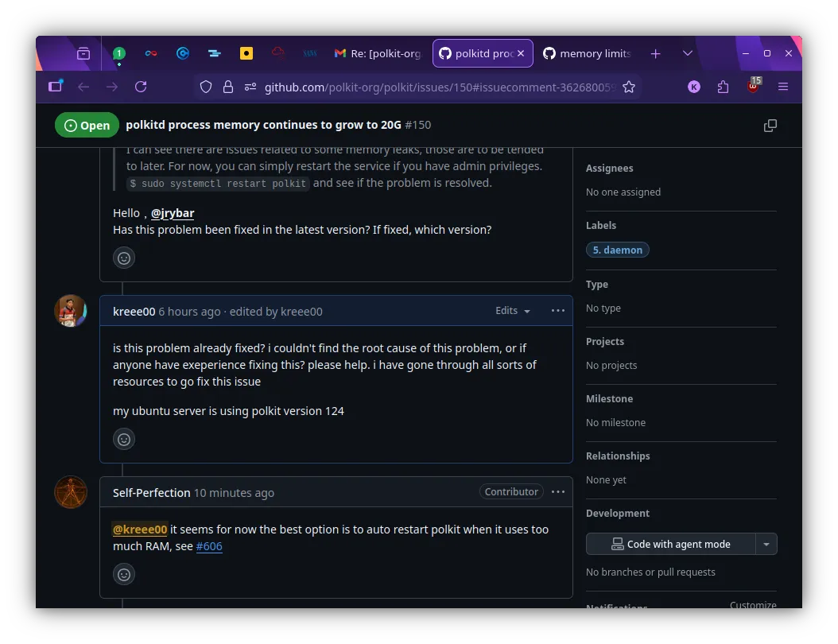Open the kebab menu on Self-Perfection's comment

pyautogui.click(x=557, y=491)
